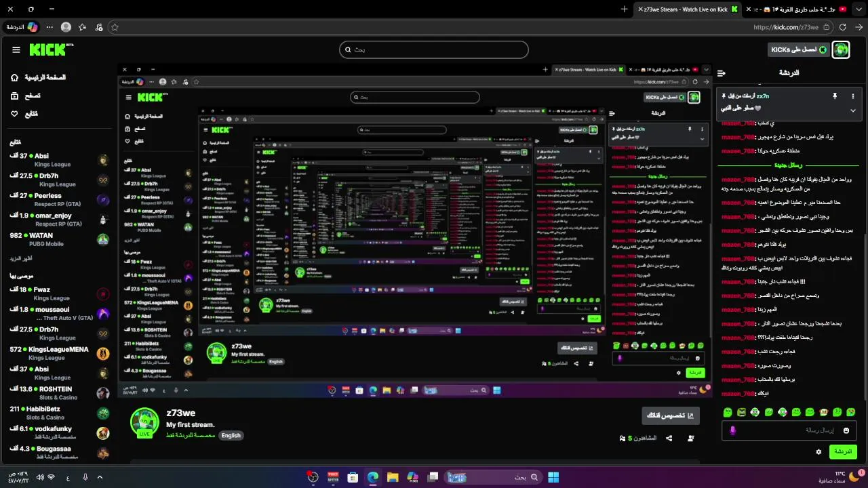Image resolution: width=868 pixels, height=488 pixels.
Task: Open the green user profile avatar menu
Action: pos(841,49)
